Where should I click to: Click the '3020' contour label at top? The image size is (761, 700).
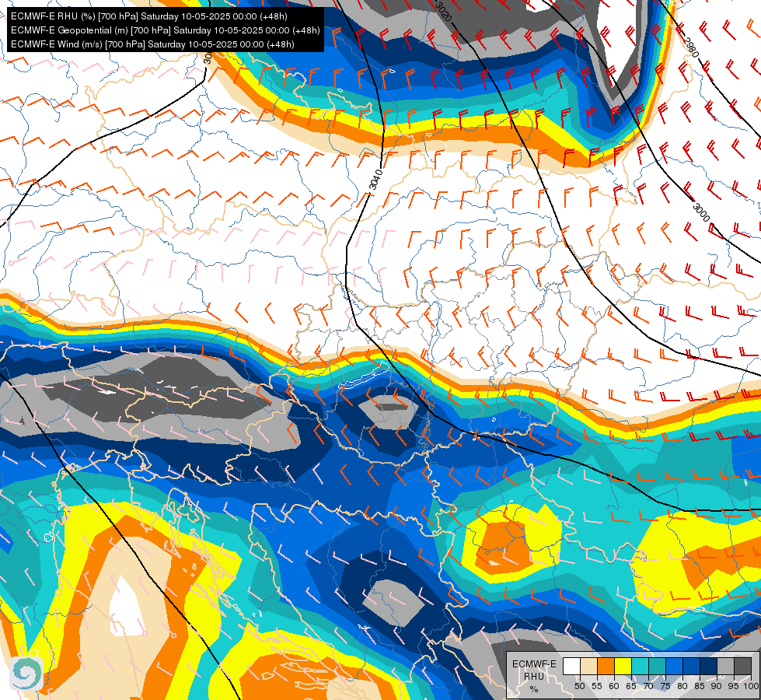(x=443, y=12)
